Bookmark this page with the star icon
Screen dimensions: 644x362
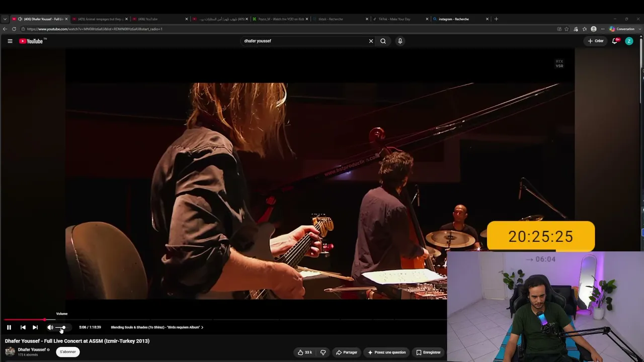567,29
